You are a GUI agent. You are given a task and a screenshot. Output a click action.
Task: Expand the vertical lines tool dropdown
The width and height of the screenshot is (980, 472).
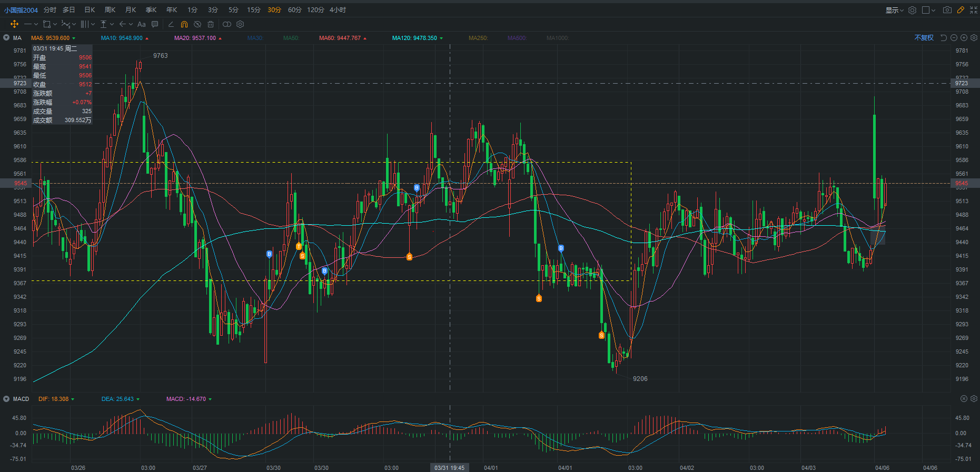[x=93, y=24]
